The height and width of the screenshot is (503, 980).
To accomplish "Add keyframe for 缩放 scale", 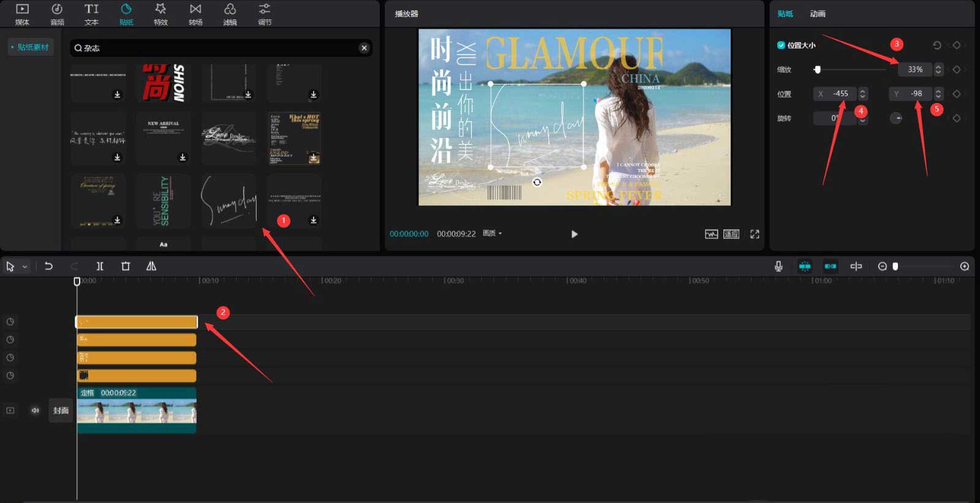I will click(x=956, y=70).
